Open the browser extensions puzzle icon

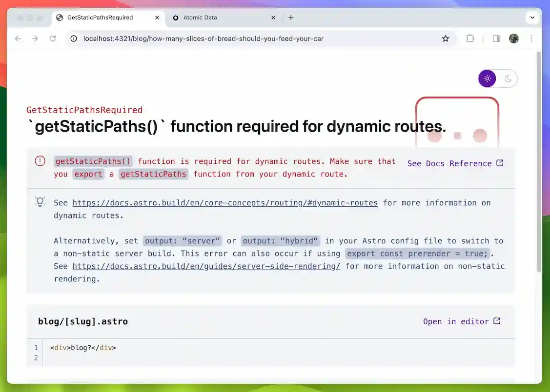pos(470,39)
